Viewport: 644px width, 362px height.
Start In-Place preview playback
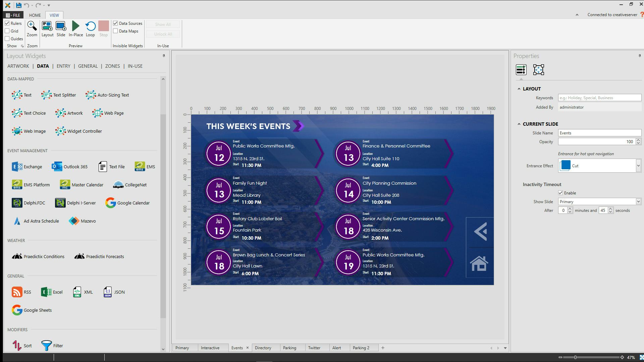click(75, 26)
